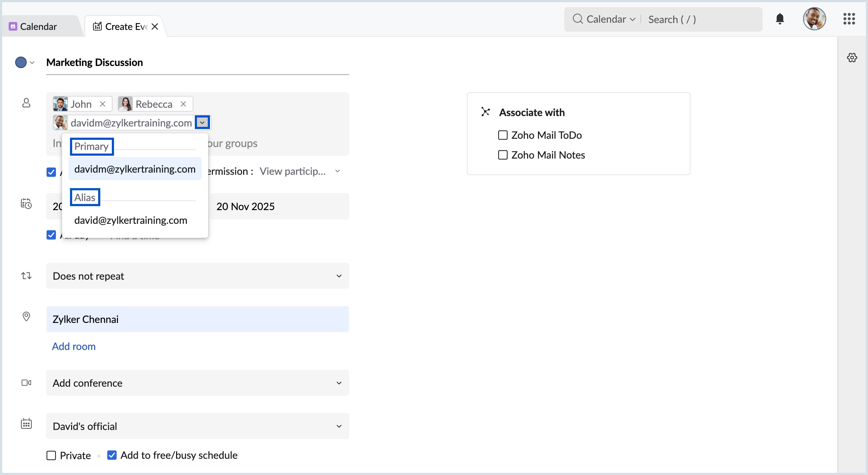Open the apps grid launcher
The height and width of the screenshot is (475, 868).
pyautogui.click(x=849, y=19)
